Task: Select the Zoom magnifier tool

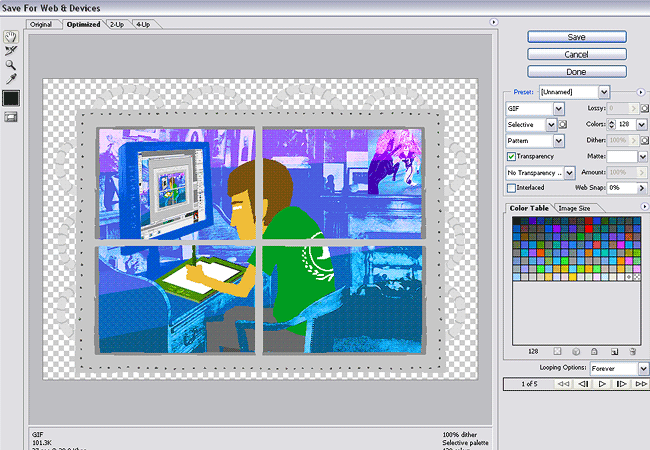Action: click(x=11, y=64)
